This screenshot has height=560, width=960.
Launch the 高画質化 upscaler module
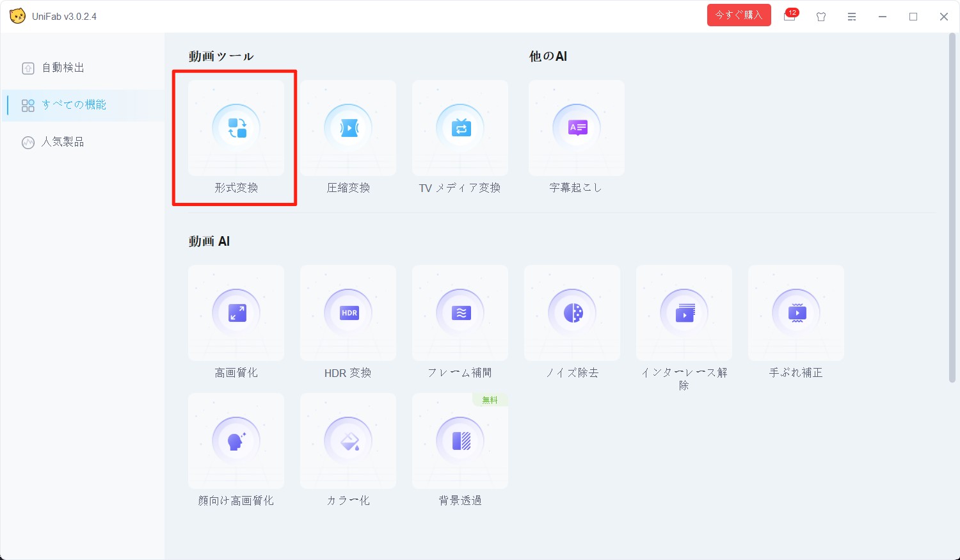pyautogui.click(x=236, y=313)
